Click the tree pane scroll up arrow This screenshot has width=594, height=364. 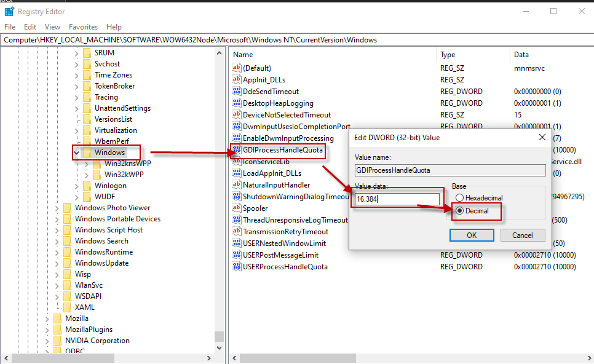219,53
